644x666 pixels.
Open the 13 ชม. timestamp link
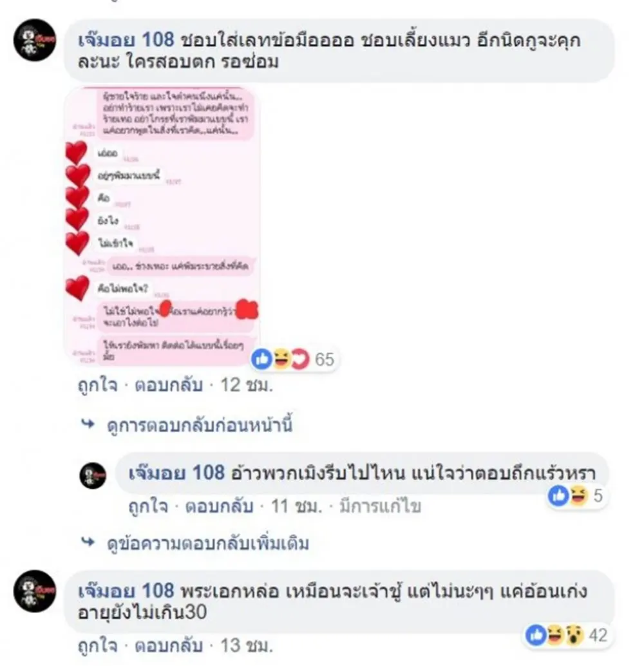[247, 645]
